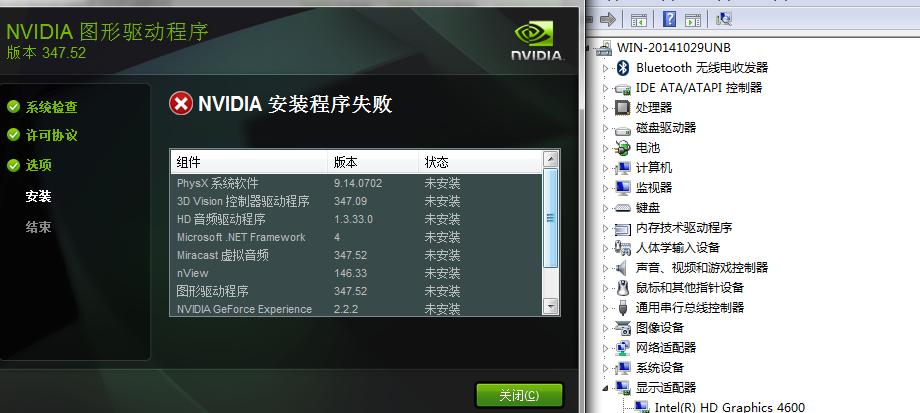Click the red X installer failure icon
This screenshot has width=920, height=413.
(180, 104)
